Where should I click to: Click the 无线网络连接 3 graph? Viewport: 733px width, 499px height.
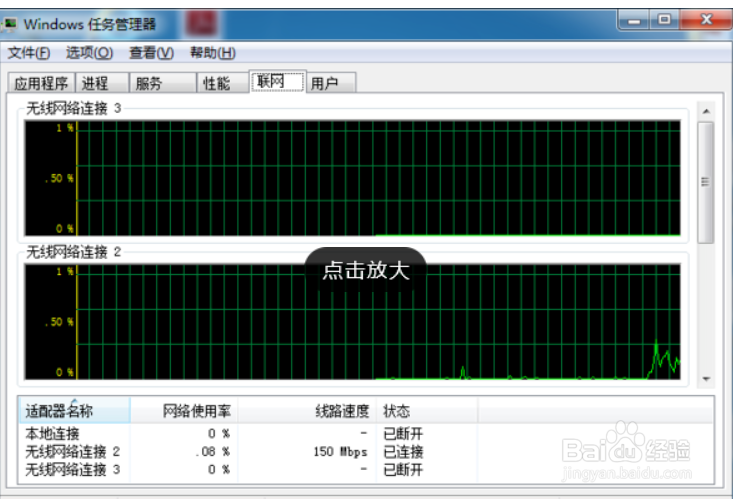(353, 178)
